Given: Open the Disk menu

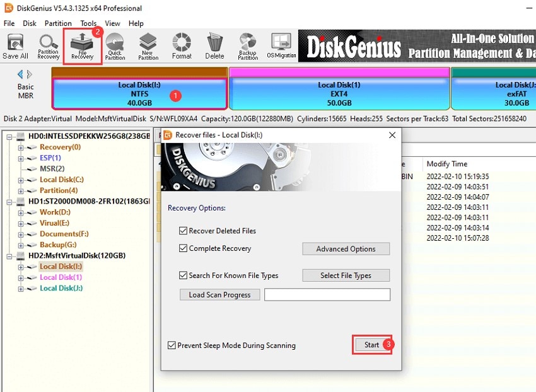Looking at the screenshot, I should click(x=30, y=23).
